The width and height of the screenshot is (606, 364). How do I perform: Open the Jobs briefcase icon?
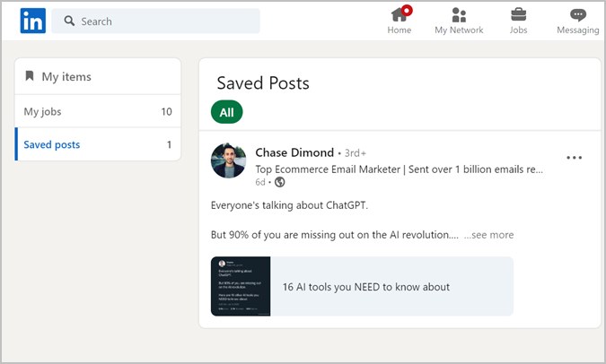(x=518, y=15)
